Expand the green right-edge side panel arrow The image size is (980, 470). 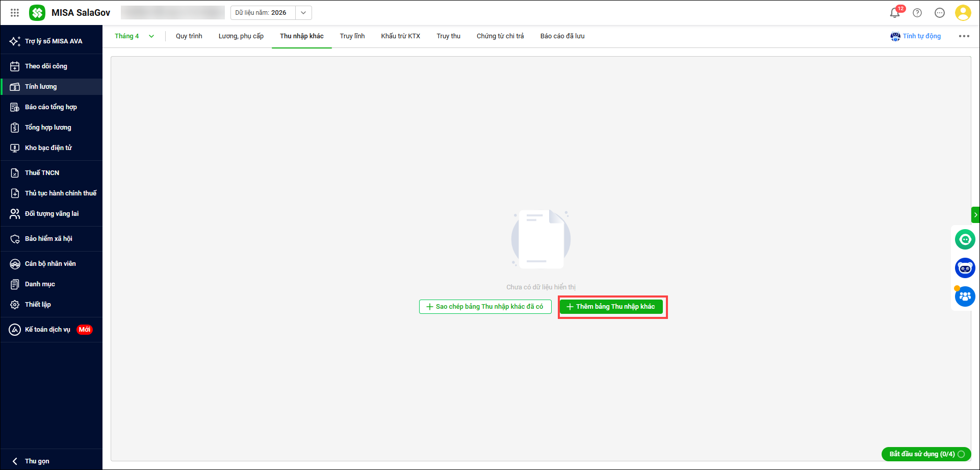(x=975, y=215)
